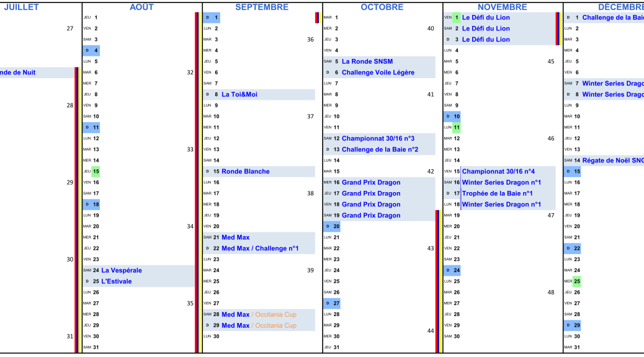Image resolution: width=644 pixels, height=357 pixels.
Task: Select blue-highlighted Sunday August 18
Action: point(91,205)
